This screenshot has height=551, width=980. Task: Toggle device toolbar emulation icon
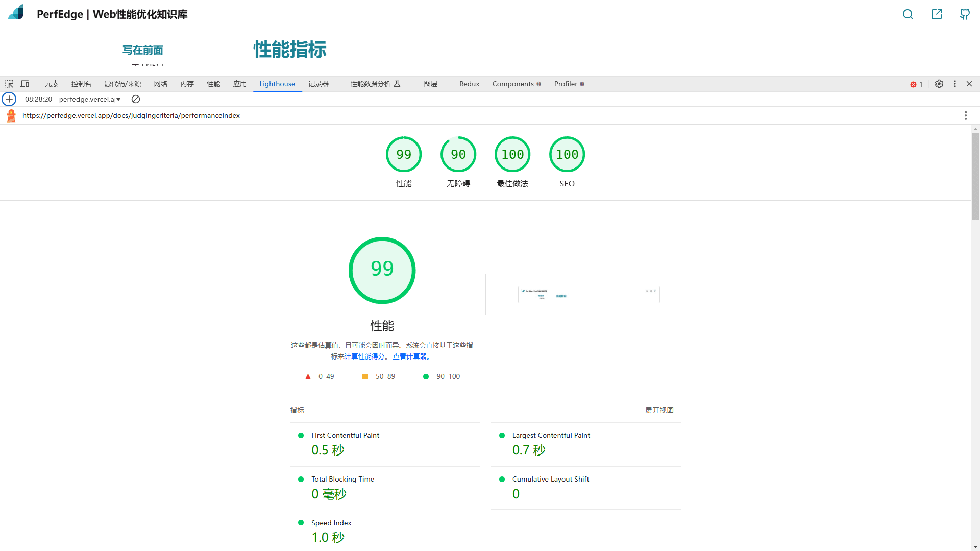24,84
